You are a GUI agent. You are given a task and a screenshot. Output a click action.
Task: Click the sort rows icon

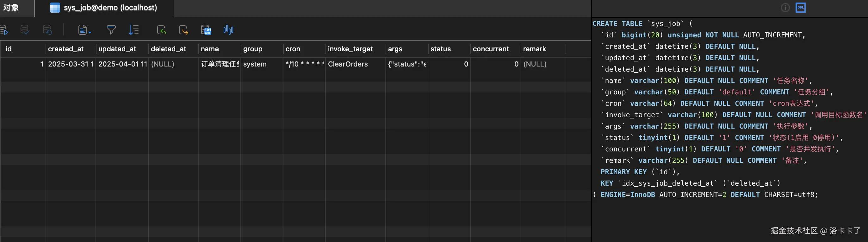click(x=134, y=30)
